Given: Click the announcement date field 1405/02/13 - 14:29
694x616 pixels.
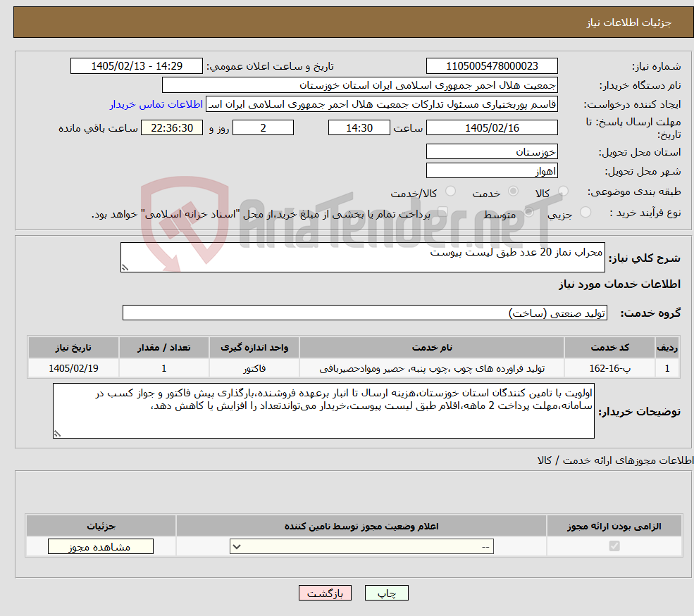Looking at the screenshot, I should (x=136, y=66).
